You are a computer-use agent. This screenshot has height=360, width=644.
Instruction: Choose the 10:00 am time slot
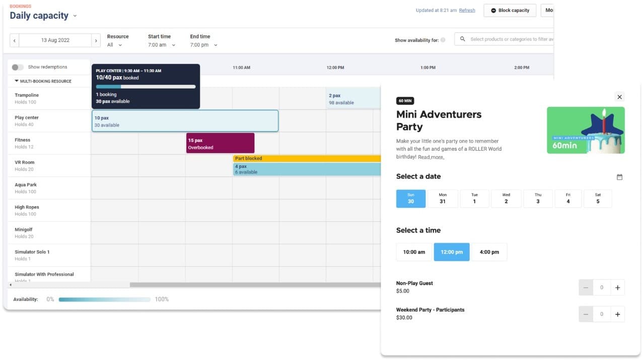414,252
